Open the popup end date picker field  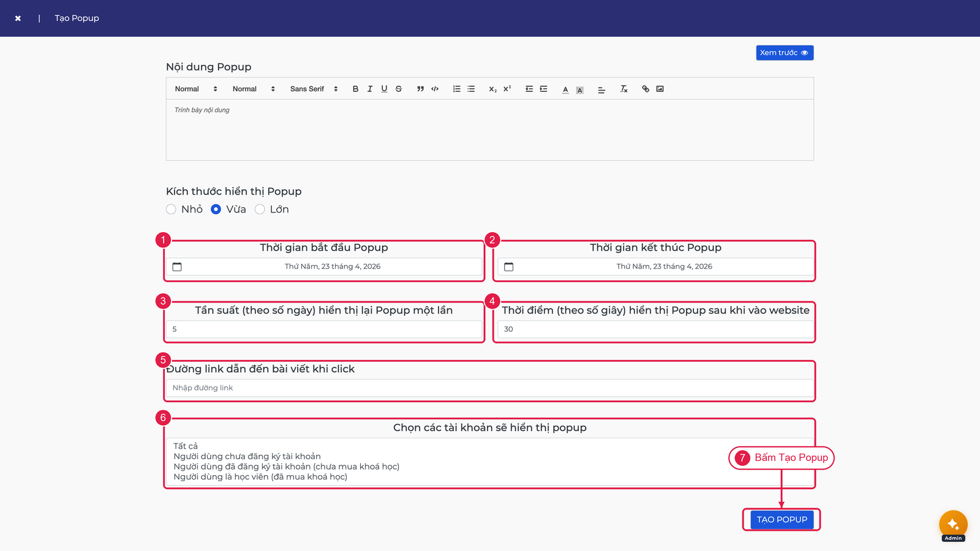coord(655,266)
